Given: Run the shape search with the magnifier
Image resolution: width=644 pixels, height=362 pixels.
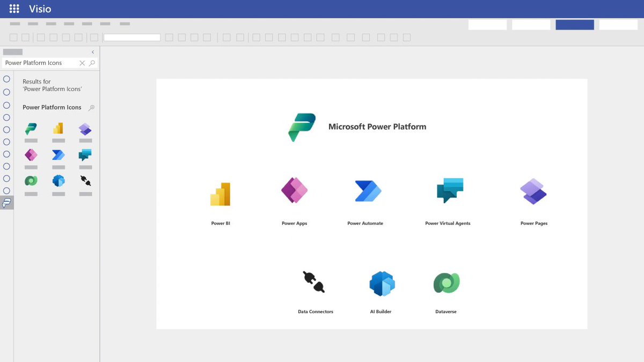Looking at the screenshot, I should tap(92, 63).
